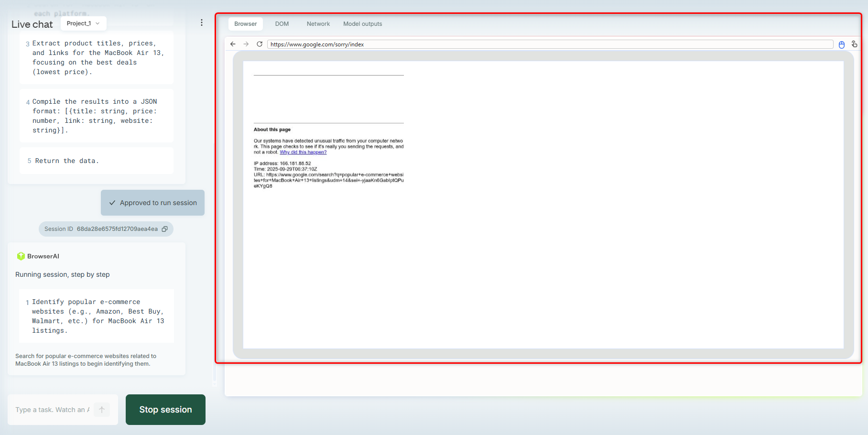Copy the Session ID with the copy icon
The height and width of the screenshot is (435, 868).
click(x=165, y=229)
